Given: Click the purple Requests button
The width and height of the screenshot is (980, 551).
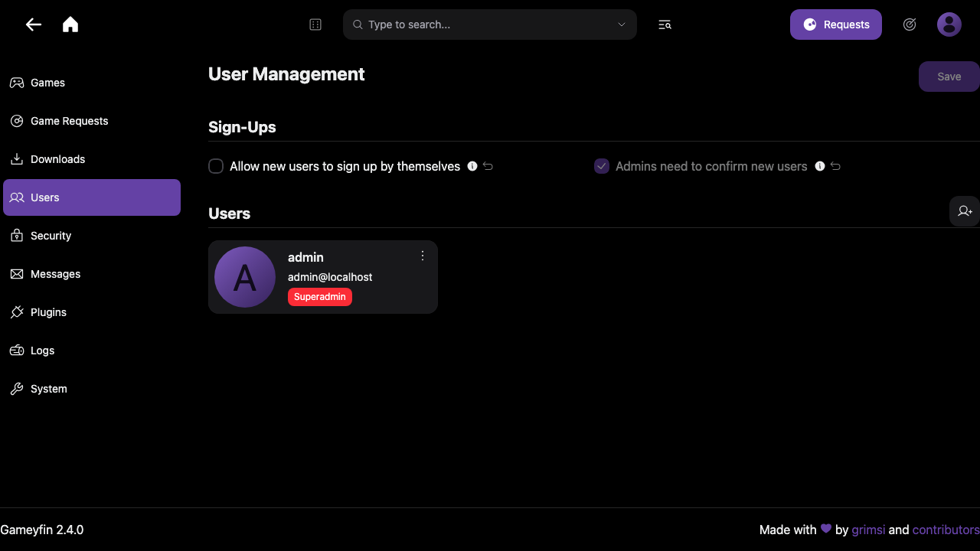Looking at the screenshot, I should point(836,24).
